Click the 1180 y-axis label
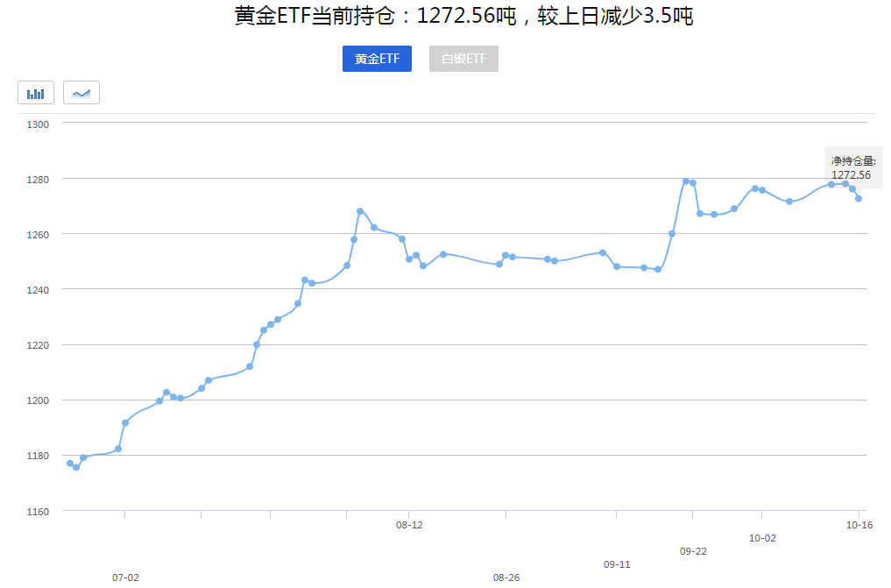 pyautogui.click(x=38, y=455)
